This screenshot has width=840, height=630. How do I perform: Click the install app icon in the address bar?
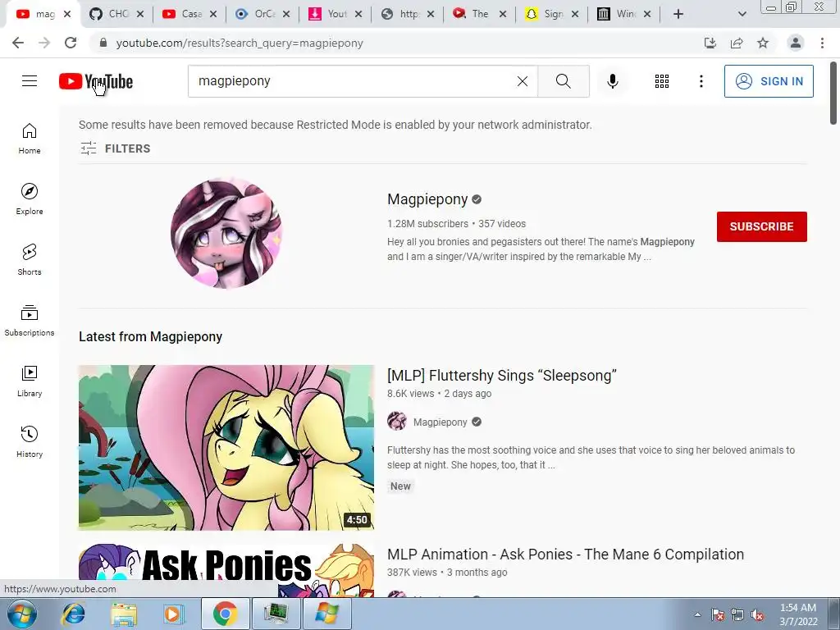click(x=710, y=43)
